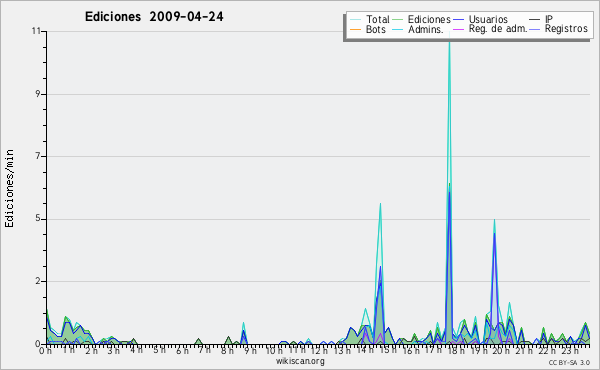Screen dimensions: 600x370
Task: Click the Admins. legend cyan line
Action: point(398,29)
